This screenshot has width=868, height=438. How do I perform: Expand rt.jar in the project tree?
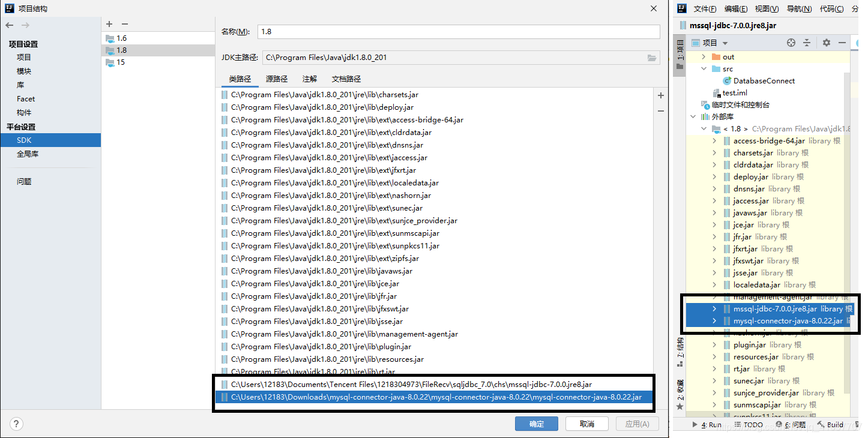point(714,369)
